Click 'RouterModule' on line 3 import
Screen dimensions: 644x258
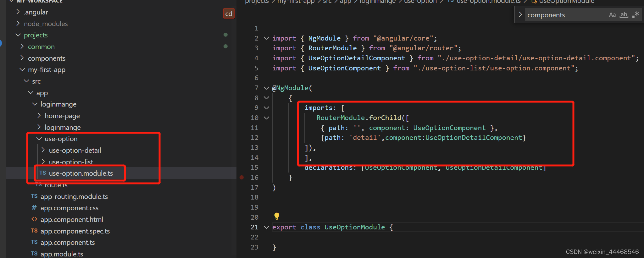332,48
